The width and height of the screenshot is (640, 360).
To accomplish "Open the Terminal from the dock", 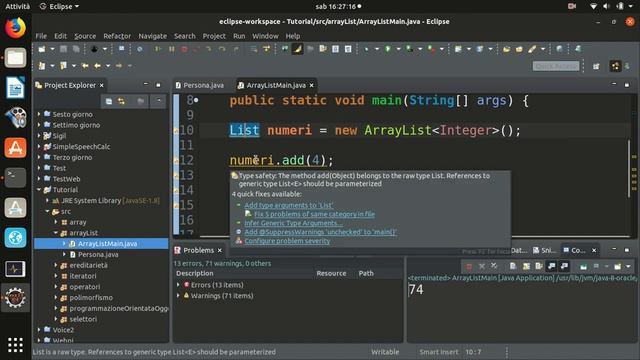I will click(x=16, y=178).
